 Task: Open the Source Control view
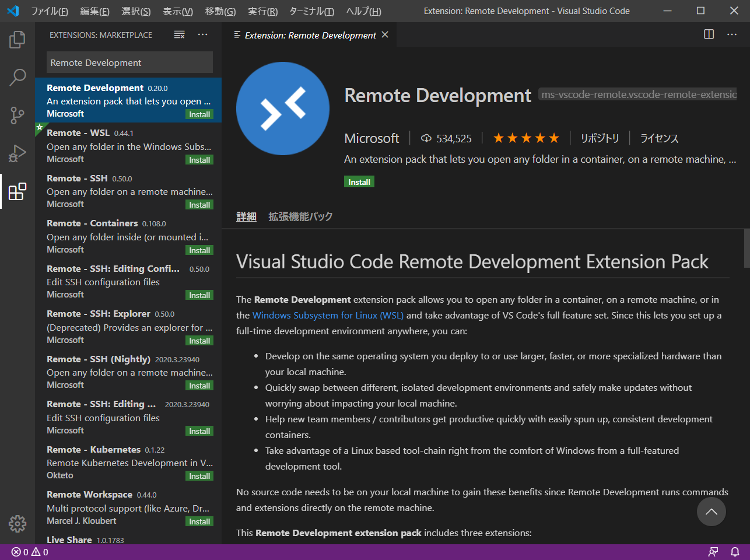17,115
